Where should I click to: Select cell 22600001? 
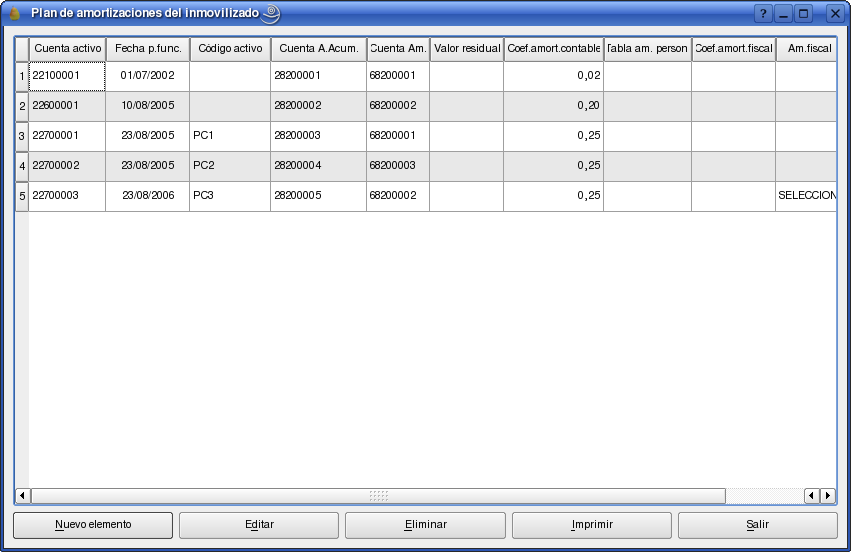tap(67, 106)
